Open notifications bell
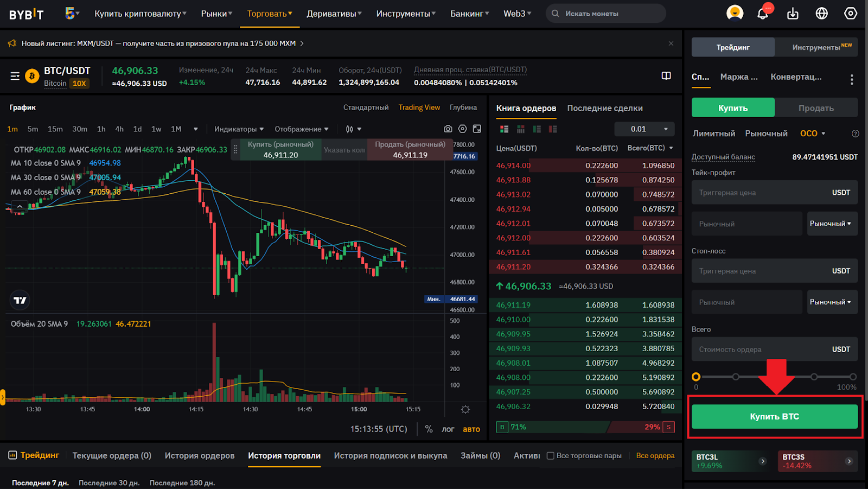 (763, 13)
